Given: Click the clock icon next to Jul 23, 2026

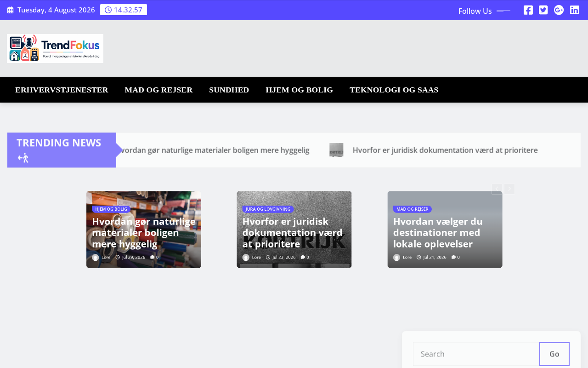Looking at the screenshot, I should (x=268, y=257).
